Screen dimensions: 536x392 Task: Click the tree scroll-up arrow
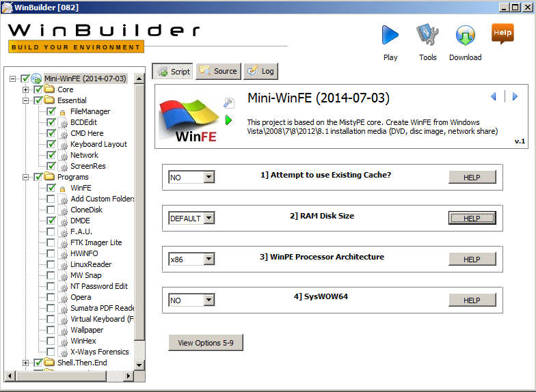click(139, 79)
